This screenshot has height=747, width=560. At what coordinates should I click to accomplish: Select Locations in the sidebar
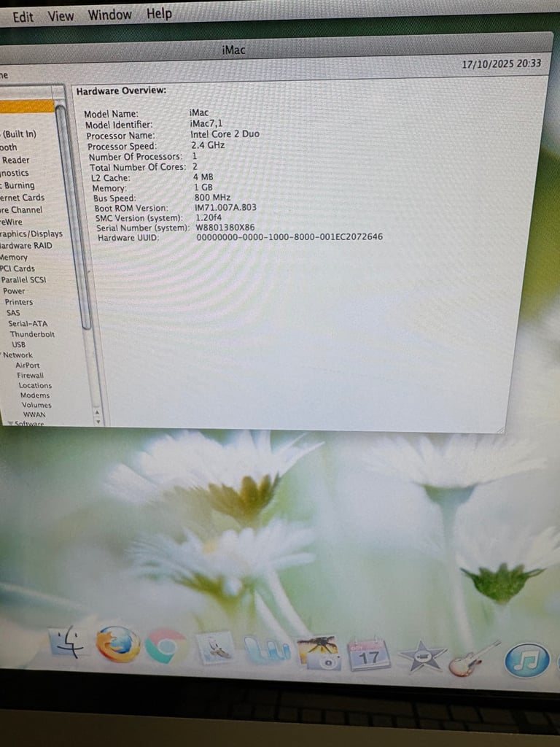tap(35, 385)
